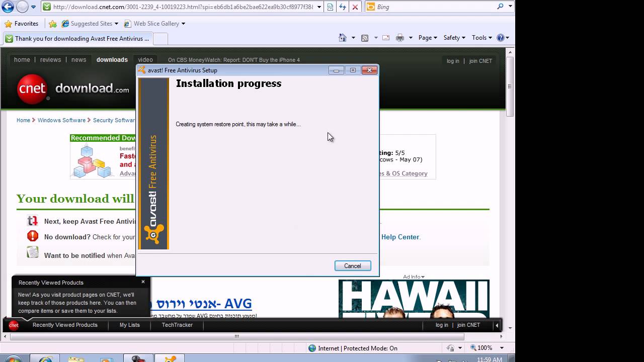Collapse the CNET bottom bar arrow
This screenshot has width=644, height=362.
[x=497, y=325]
